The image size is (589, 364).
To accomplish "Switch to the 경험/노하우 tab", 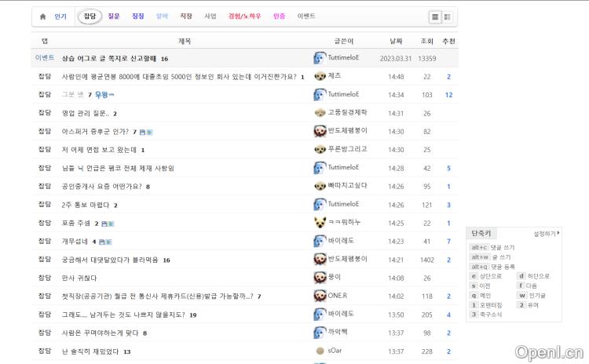I will 245,16.
